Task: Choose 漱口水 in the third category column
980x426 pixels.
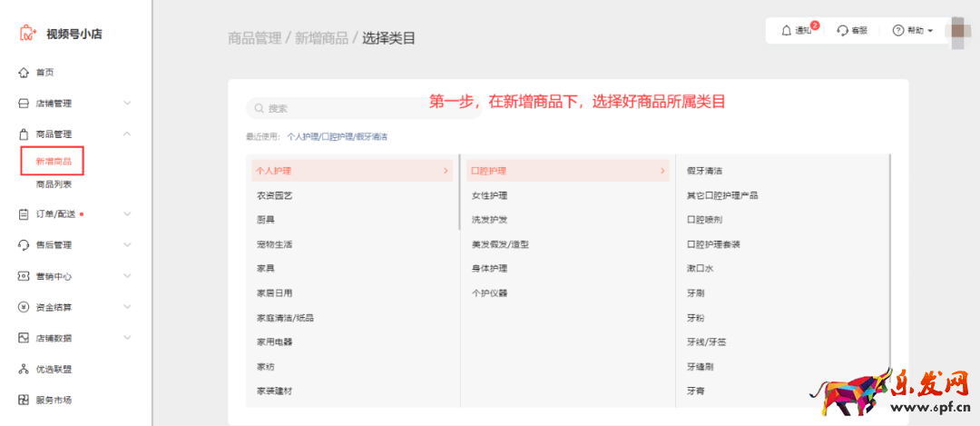Action: point(700,269)
